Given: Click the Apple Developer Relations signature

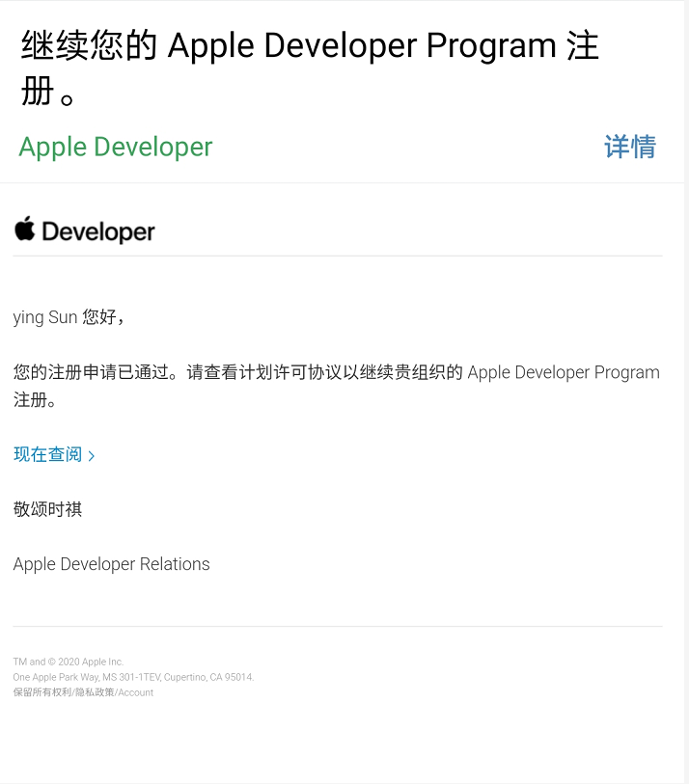Looking at the screenshot, I should tap(112, 564).
